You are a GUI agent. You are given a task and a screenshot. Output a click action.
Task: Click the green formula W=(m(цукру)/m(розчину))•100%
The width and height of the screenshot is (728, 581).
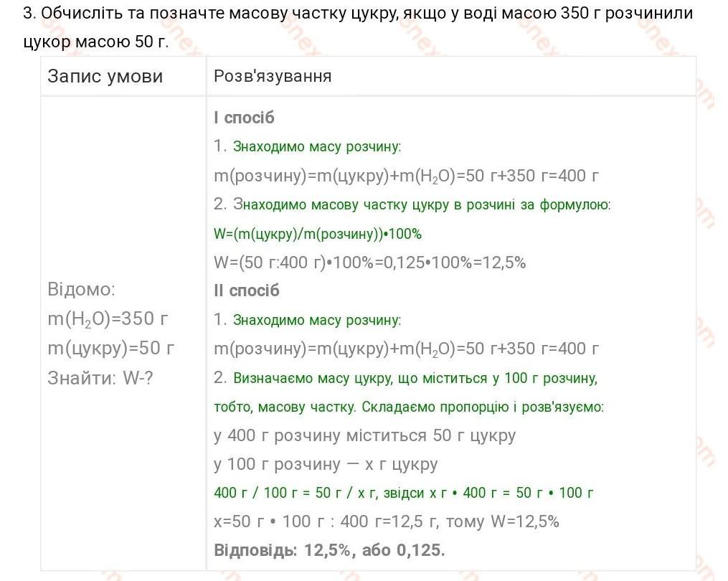click(x=318, y=234)
